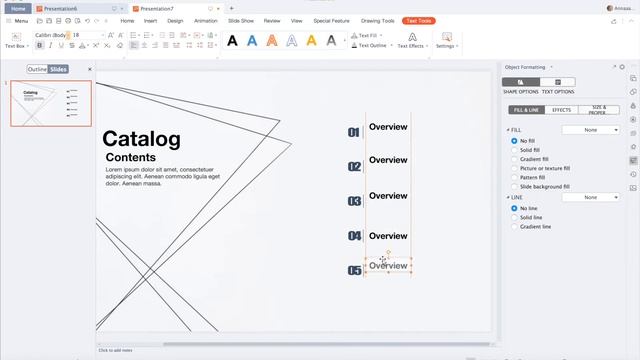Screen dimensions: 640x360
Task: Select Pattern fill option
Action: pos(514,178)
